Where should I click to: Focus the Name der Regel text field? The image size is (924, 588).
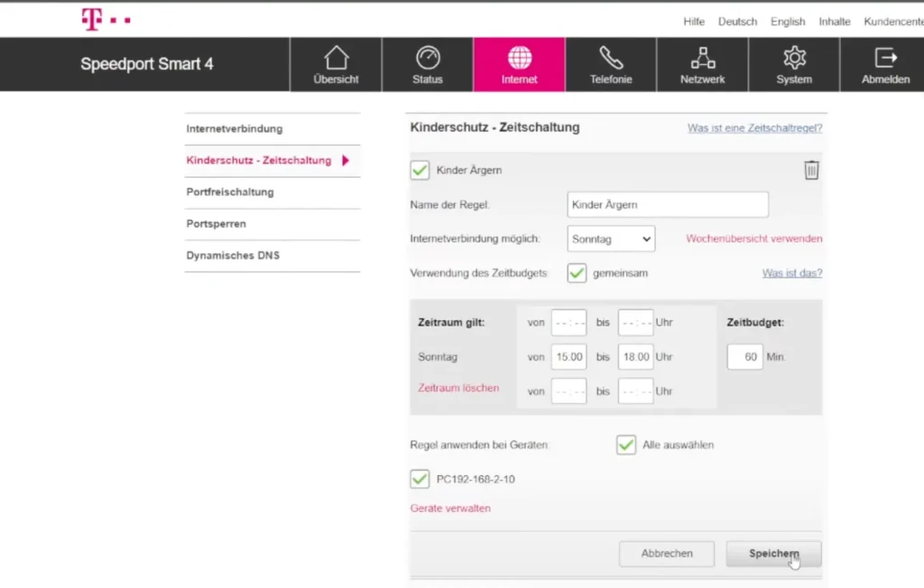tap(668, 205)
